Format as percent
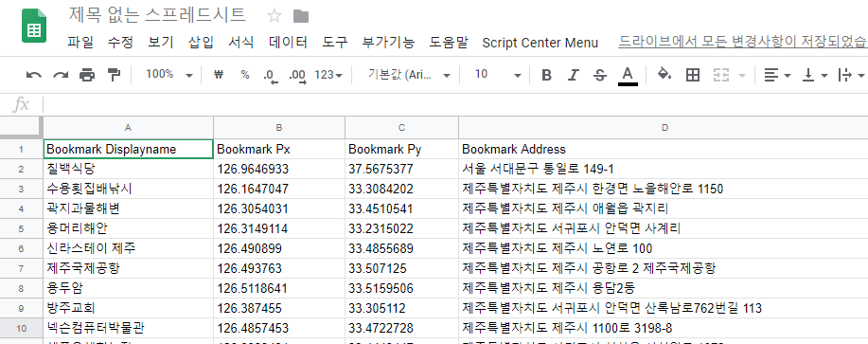The image size is (868, 344). (x=244, y=75)
